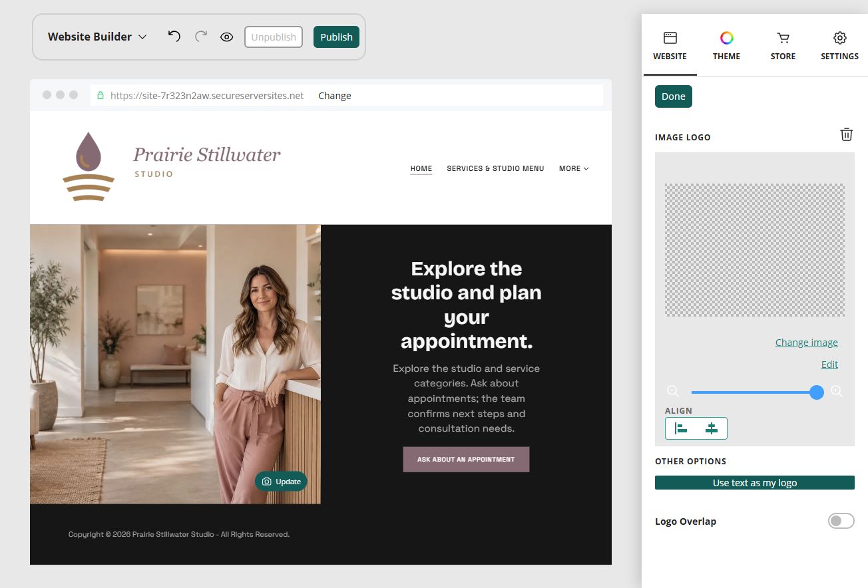Screen dimensions: 868x588
Task: Switch to the Website tab
Action: click(x=670, y=47)
